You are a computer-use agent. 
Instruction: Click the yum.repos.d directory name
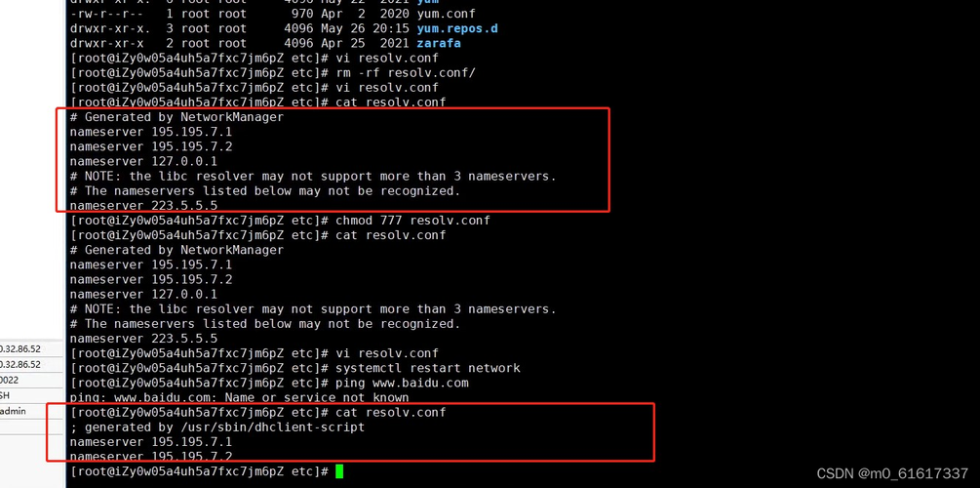pos(457,28)
